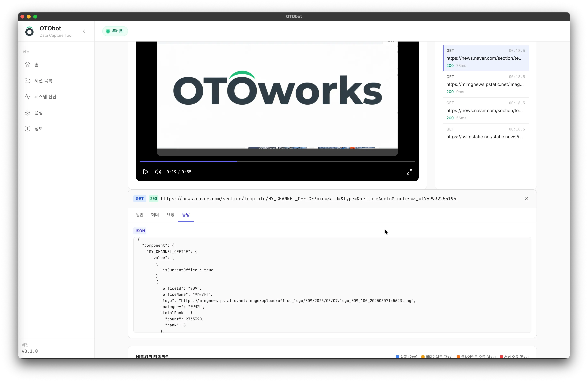
Task: Open 설정 via the gear icon
Action: pyautogui.click(x=27, y=113)
